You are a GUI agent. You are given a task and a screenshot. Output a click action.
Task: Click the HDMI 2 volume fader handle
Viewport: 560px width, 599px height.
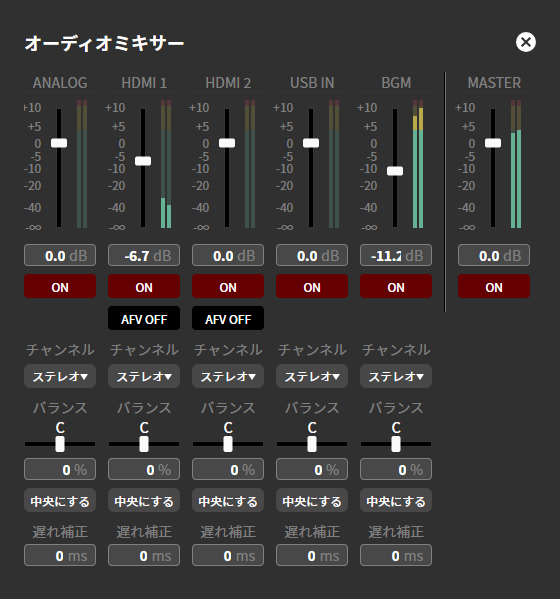[x=227, y=143]
